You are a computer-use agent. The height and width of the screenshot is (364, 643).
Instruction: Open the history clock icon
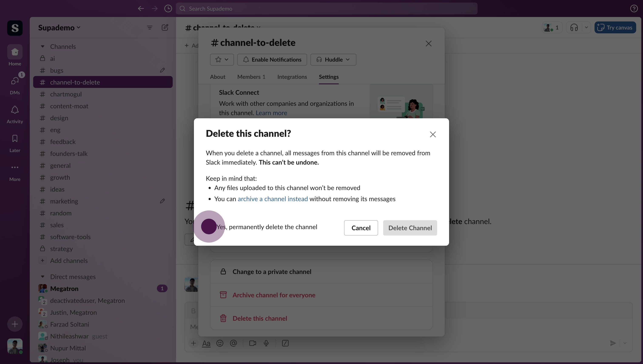coord(168,8)
